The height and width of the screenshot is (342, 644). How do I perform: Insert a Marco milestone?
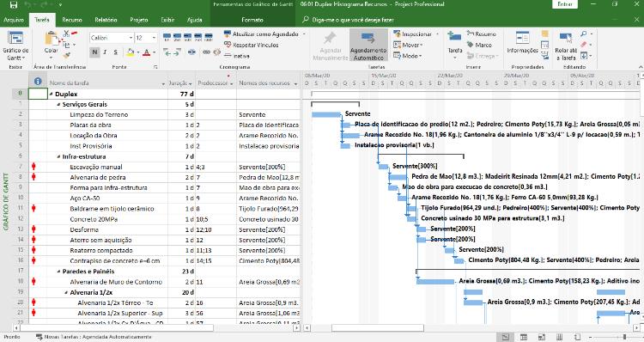479,45
